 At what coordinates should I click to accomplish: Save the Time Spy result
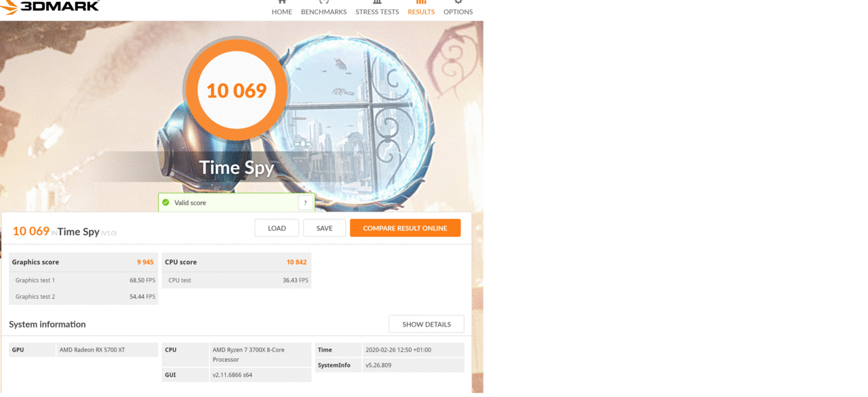[x=325, y=228]
